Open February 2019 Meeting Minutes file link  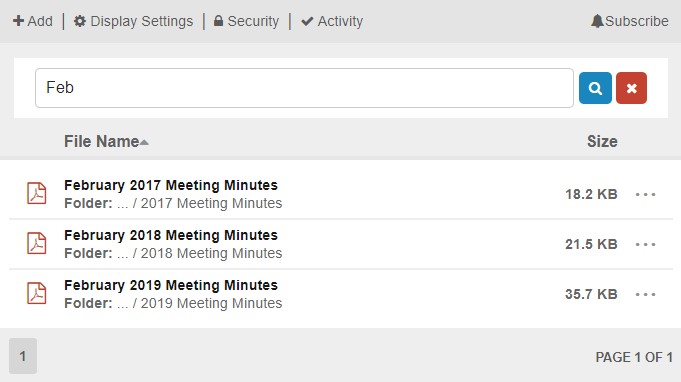171,285
